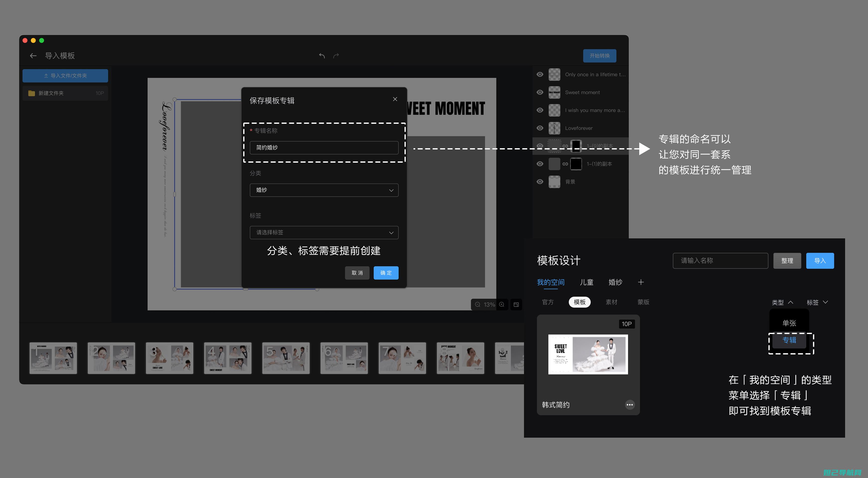868x478 pixels.
Task: Switch to the 婚纱 tab
Action: click(x=615, y=282)
